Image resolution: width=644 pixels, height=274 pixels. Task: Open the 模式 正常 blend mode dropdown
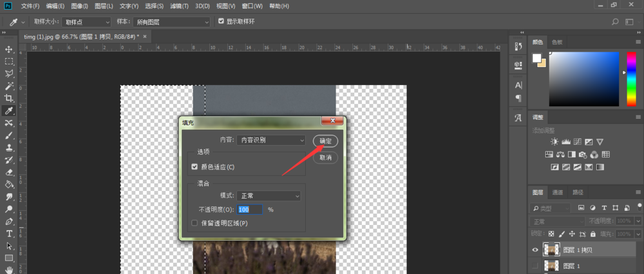tap(269, 196)
